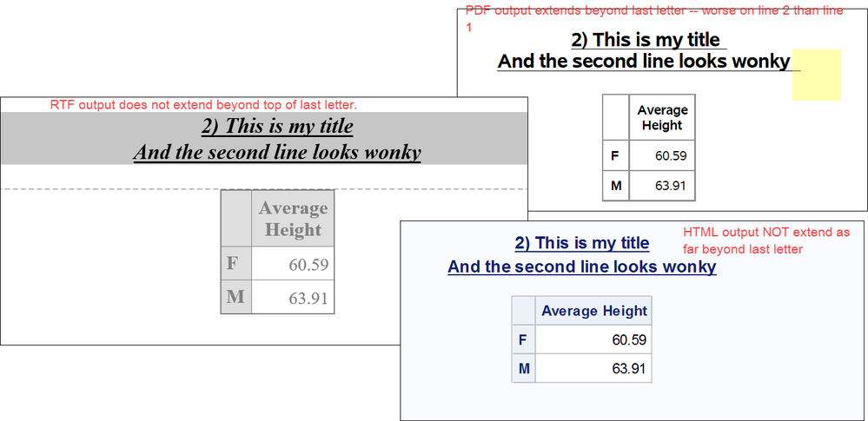Click RTF title line '2) This is my title'

[x=277, y=127]
